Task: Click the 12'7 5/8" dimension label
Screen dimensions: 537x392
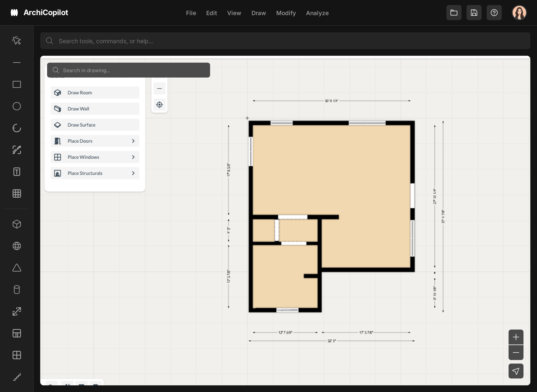Action: coord(285,333)
